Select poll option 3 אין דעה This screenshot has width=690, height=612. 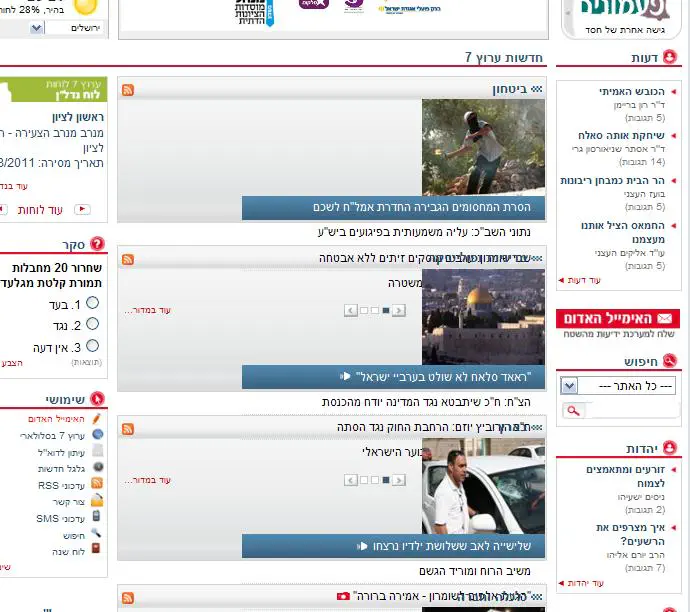[92, 346]
